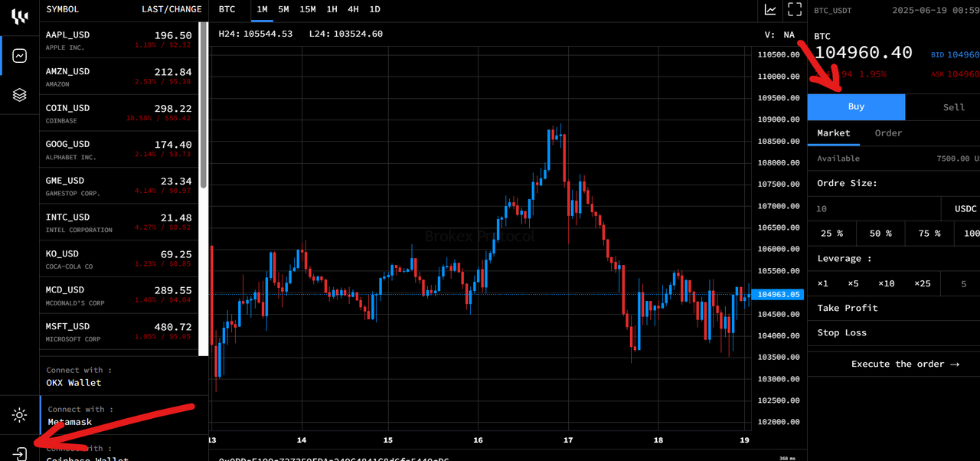
Task: Select AAPL_USD in the symbol list
Action: point(119,40)
